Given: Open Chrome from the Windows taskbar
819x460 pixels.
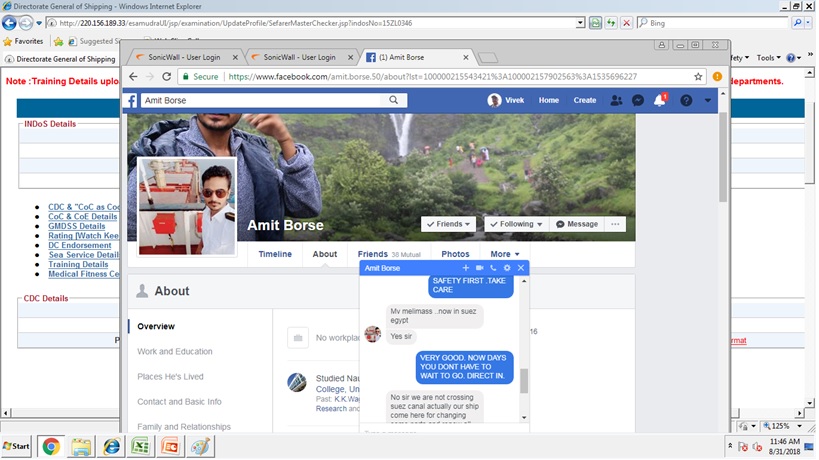Looking at the screenshot, I should (x=50, y=446).
